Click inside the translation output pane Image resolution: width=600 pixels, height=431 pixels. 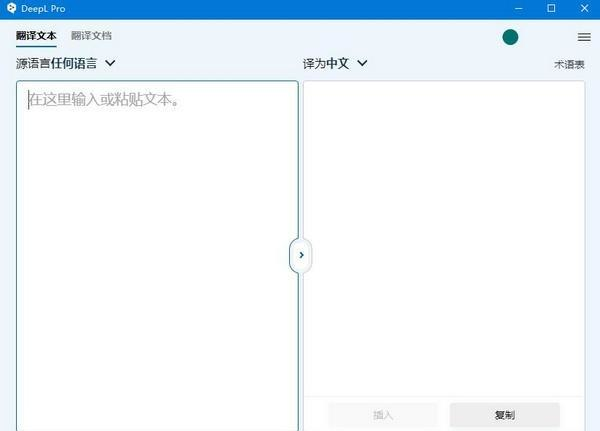coord(444,238)
